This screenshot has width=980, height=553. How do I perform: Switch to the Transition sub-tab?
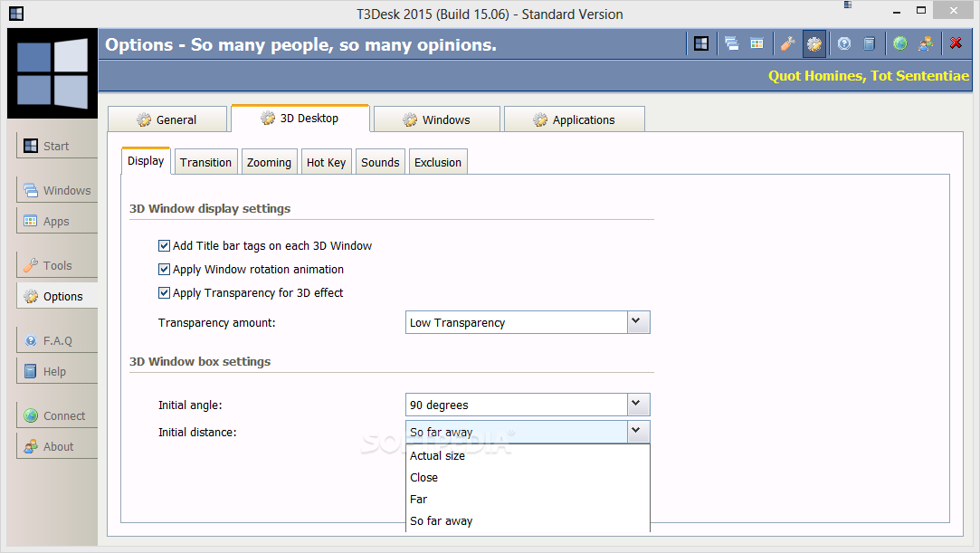click(205, 162)
